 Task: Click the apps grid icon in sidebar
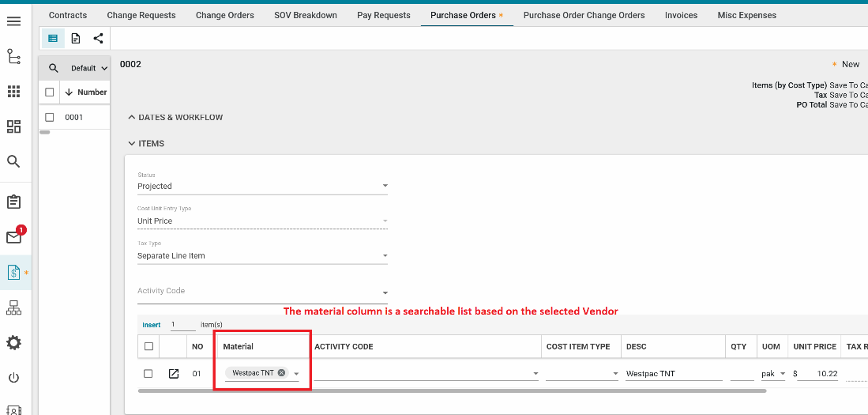13,92
